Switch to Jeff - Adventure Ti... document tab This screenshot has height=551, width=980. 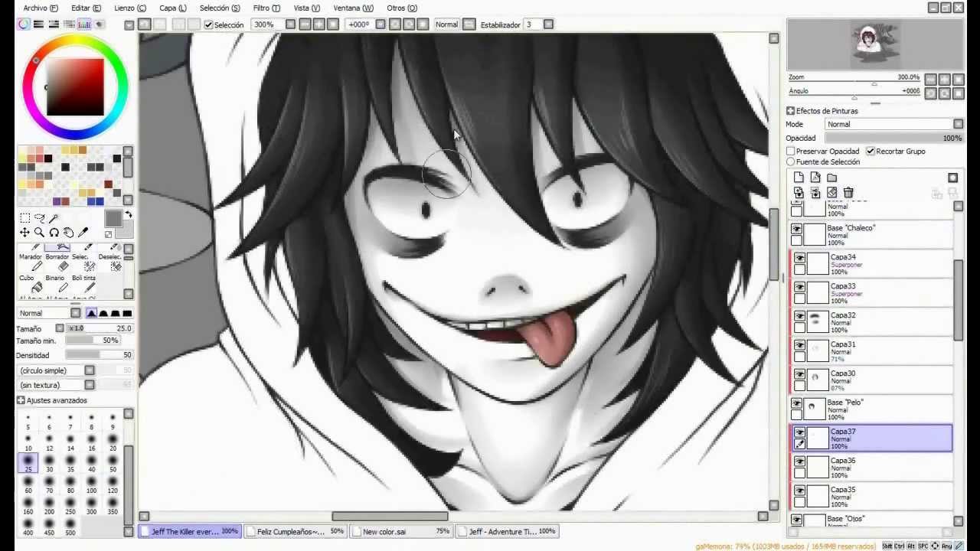507,531
